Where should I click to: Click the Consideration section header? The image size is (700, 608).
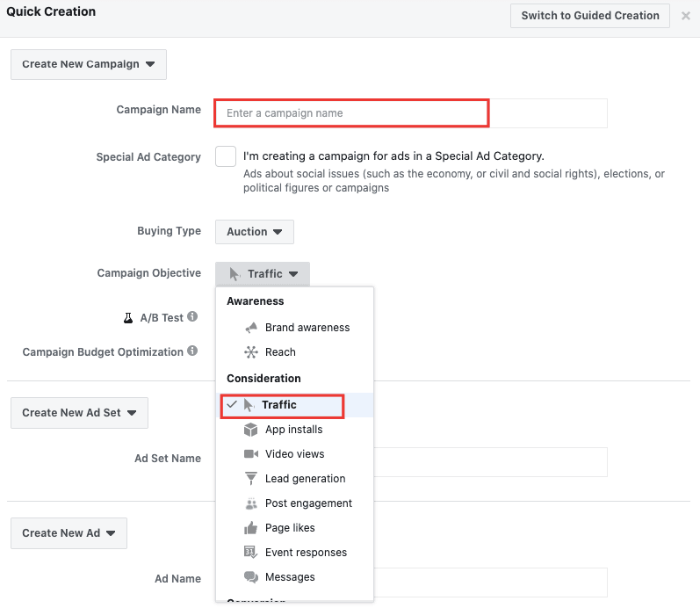coord(263,379)
